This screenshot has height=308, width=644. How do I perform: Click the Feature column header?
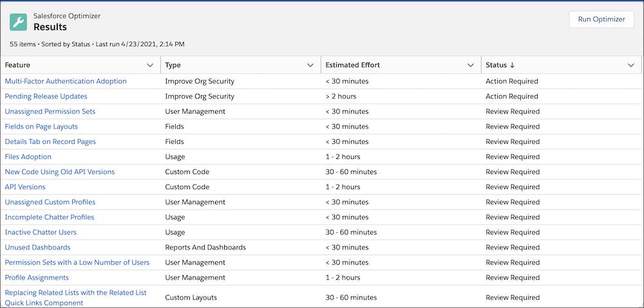(17, 65)
